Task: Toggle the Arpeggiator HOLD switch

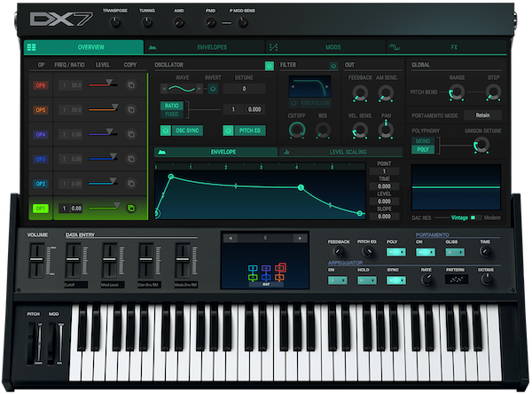Action: click(367, 280)
